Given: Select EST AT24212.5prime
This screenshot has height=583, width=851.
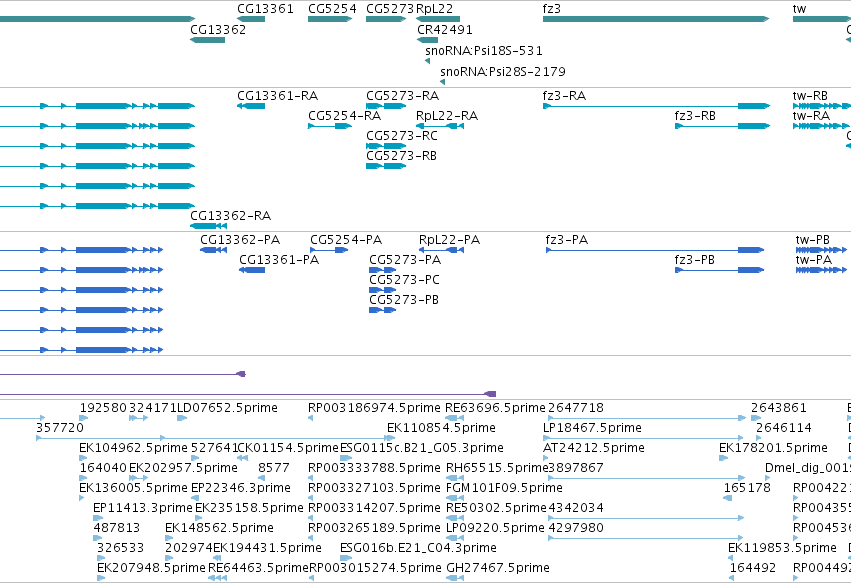Looking at the screenshot, I should click(x=594, y=448).
